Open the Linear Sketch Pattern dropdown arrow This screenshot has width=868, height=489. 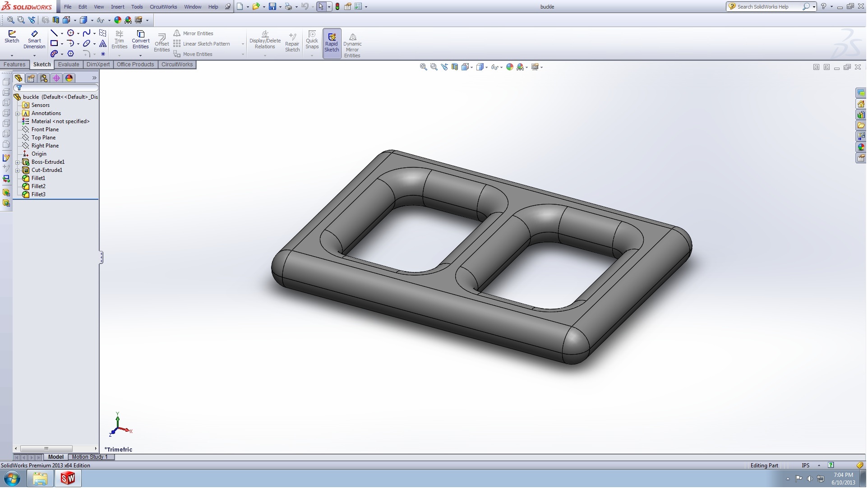[243, 44]
